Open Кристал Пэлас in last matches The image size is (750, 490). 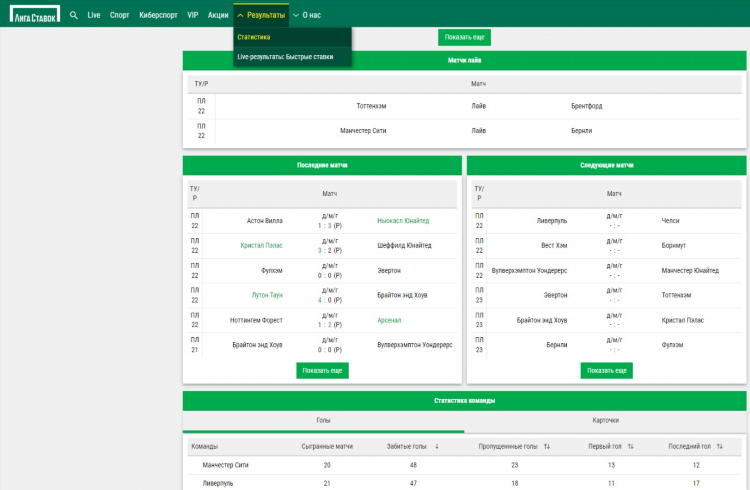[262, 245]
